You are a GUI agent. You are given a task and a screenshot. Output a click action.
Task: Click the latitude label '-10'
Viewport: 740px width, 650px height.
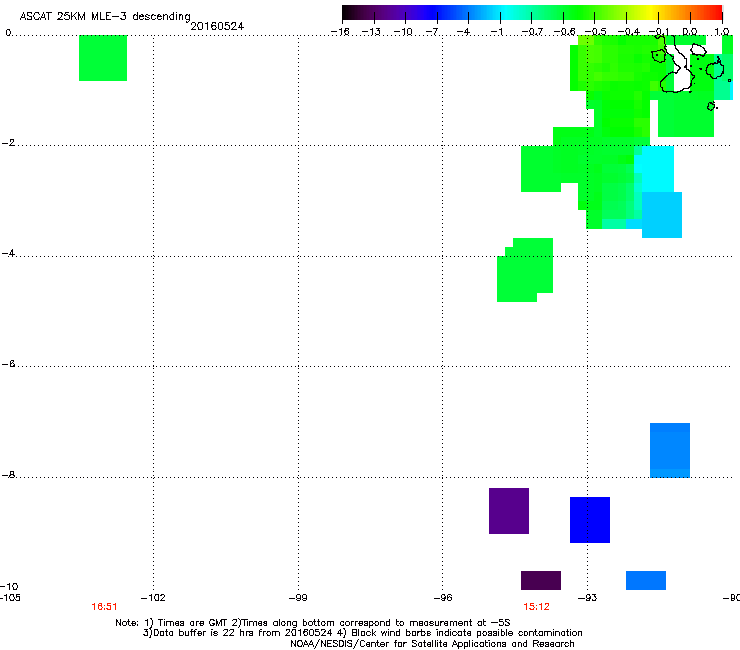tap(9, 586)
